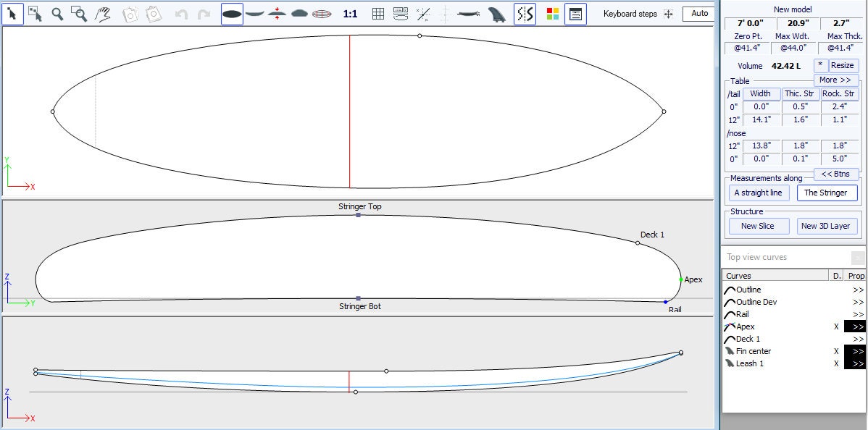Toggle the Leash 1 curve

click(x=837, y=363)
